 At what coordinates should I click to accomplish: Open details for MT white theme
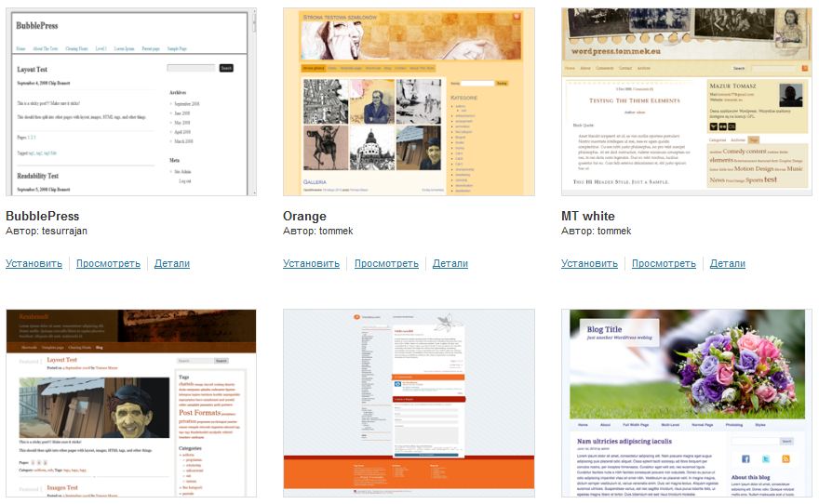click(x=728, y=263)
